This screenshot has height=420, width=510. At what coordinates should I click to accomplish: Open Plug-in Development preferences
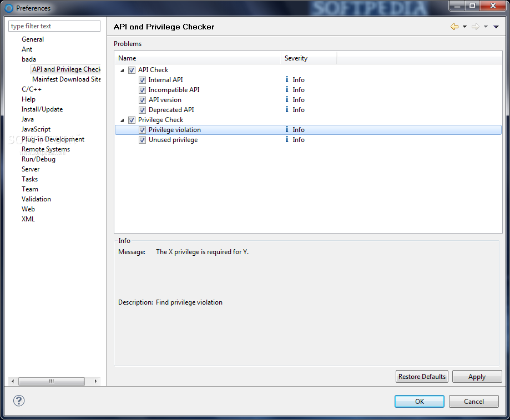[x=53, y=139]
